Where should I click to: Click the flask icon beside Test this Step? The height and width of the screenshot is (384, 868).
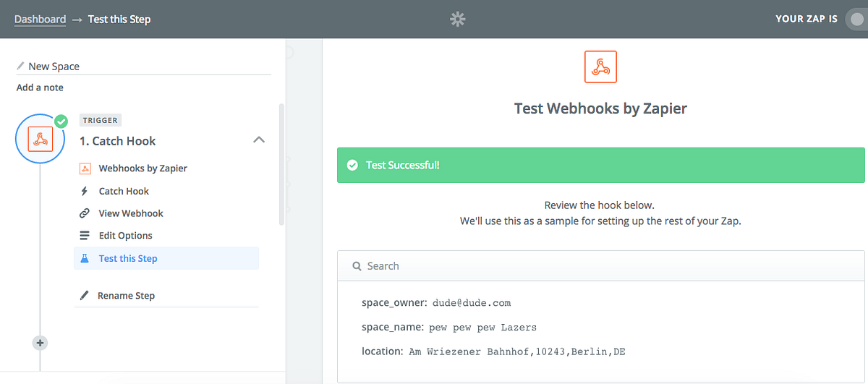tap(85, 258)
